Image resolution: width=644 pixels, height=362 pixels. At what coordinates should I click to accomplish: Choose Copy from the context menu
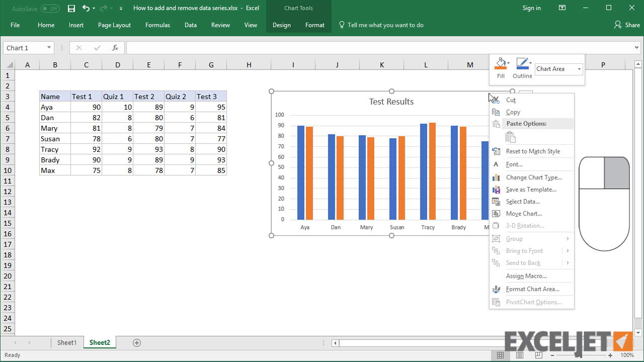[x=532, y=112]
